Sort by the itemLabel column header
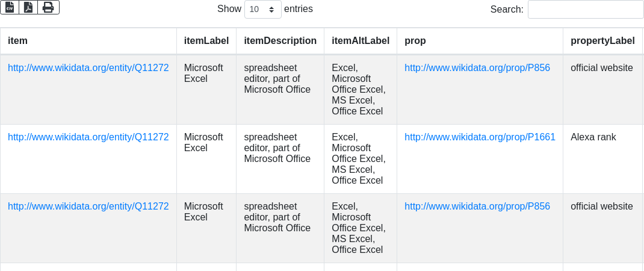This screenshot has height=271, width=644. (206, 40)
